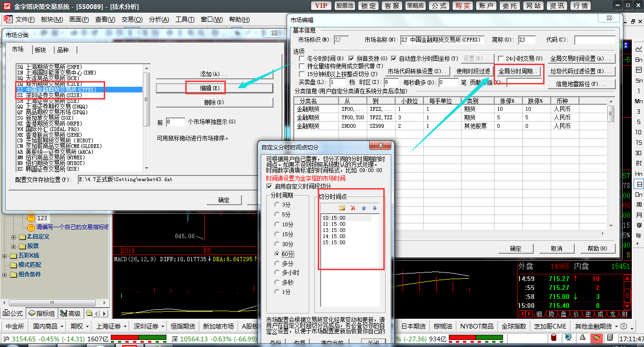Viewport: 644px width, 347px height.
Task: Switch to the 板块 tab in 市场分类
Action: pos(41,50)
